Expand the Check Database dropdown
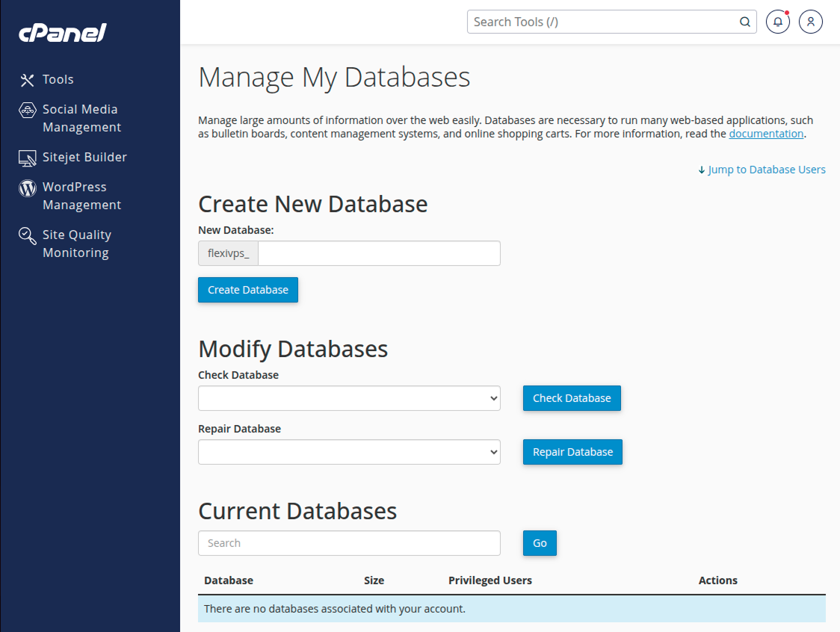The image size is (840, 632). [x=349, y=398]
